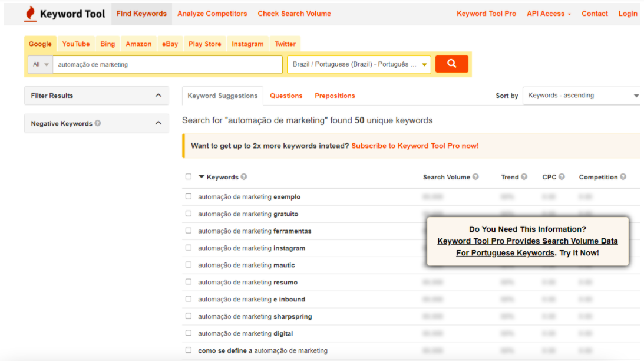Viewport: 644px width, 361px height.
Task: Open the help icon next to Negative Keywords
Action: [98, 123]
